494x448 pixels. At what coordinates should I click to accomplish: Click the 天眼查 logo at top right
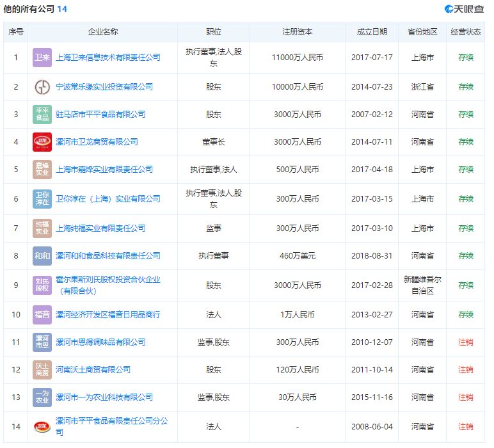point(464,9)
